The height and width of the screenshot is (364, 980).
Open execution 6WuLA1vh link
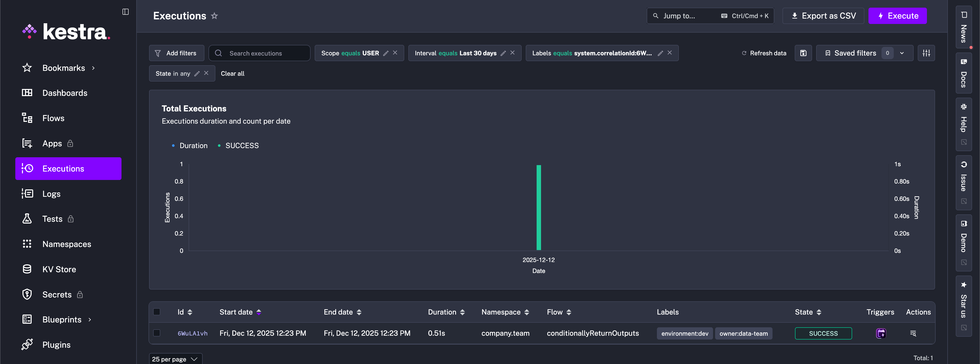pos(192,333)
